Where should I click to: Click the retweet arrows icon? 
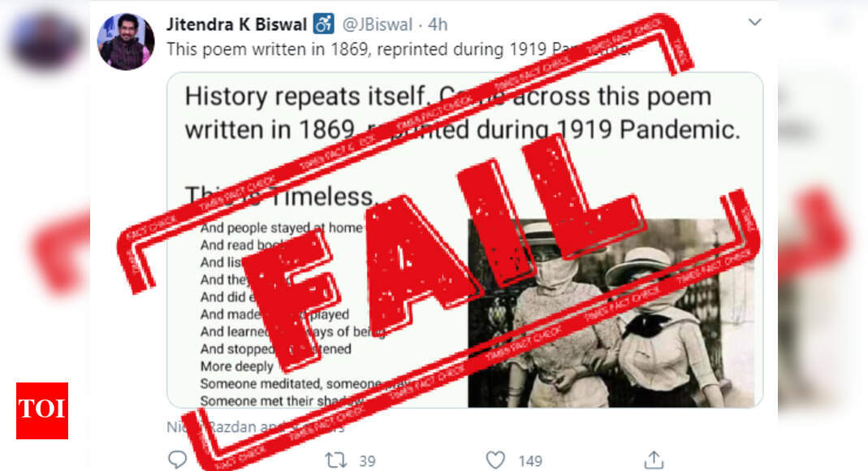click(x=335, y=460)
